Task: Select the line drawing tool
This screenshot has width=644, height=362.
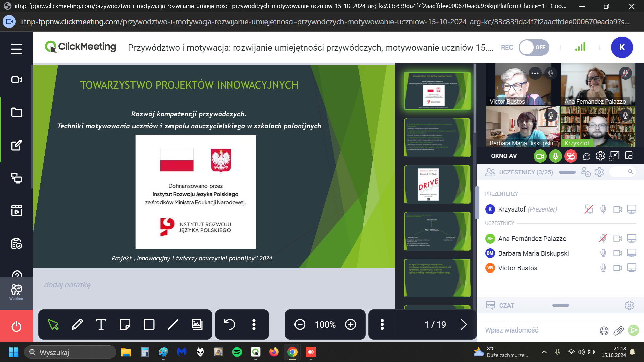Action: 173,324
